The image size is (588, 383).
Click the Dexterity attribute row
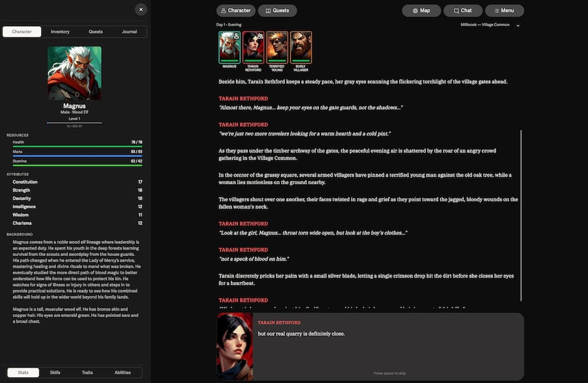tap(78, 198)
